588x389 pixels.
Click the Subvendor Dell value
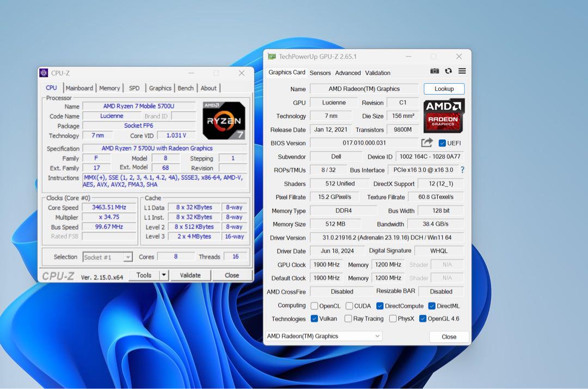click(336, 157)
